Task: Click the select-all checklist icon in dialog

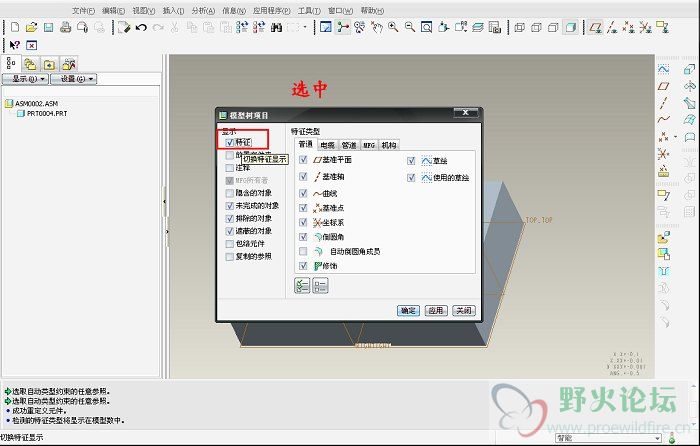Action: coord(302,285)
